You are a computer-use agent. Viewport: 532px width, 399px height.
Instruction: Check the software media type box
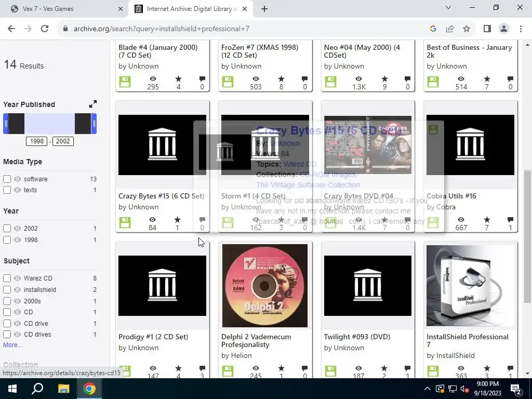pos(7,179)
